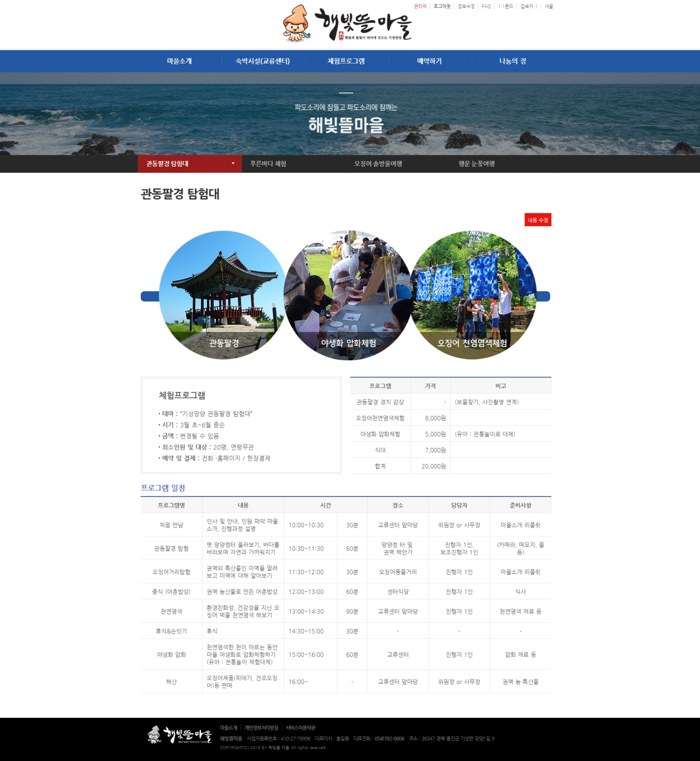Open the 예약하기 navigation menu
The image size is (700, 761).
point(429,61)
